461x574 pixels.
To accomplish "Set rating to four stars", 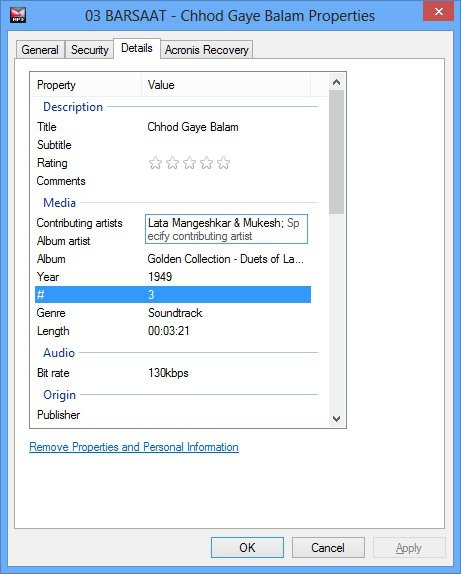I will [x=207, y=163].
